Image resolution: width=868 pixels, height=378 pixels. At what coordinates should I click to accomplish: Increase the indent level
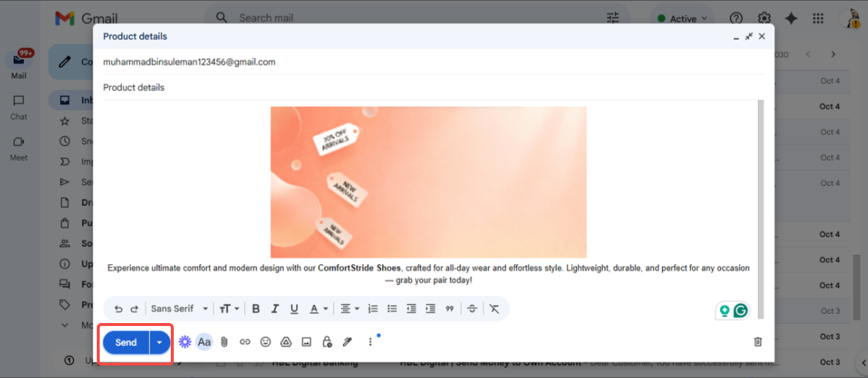pos(430,309)
